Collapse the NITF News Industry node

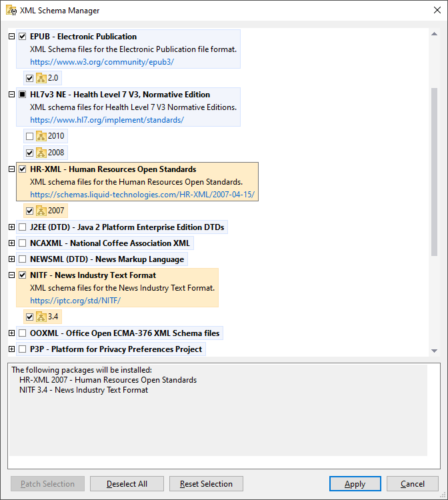[x=11, y=275]
